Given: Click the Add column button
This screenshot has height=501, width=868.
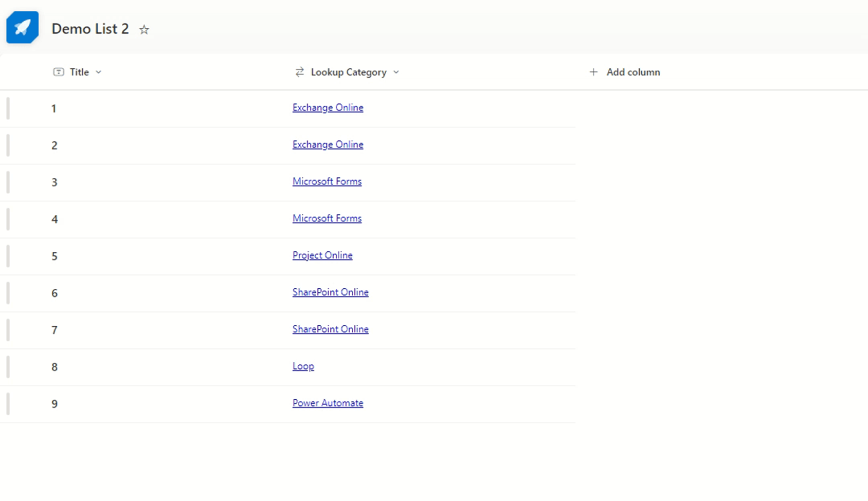Looking at the screenshot, I should [x=624, y=72].
